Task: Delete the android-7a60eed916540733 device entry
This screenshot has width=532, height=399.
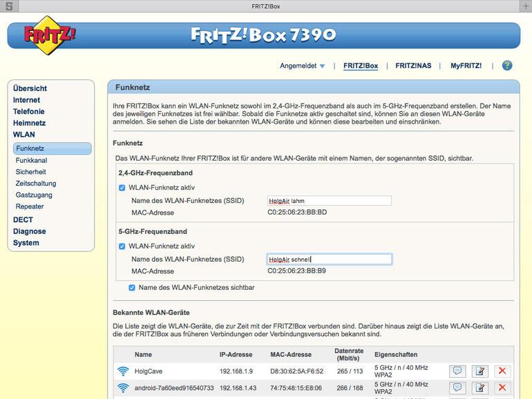Action: pyautogui.click(x=502, y=387)
